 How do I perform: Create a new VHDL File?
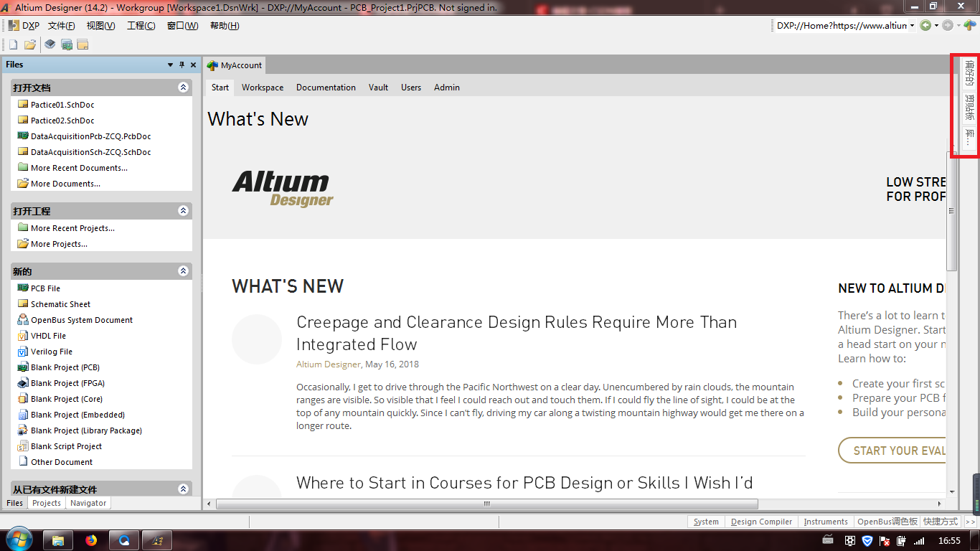point(48,336)
